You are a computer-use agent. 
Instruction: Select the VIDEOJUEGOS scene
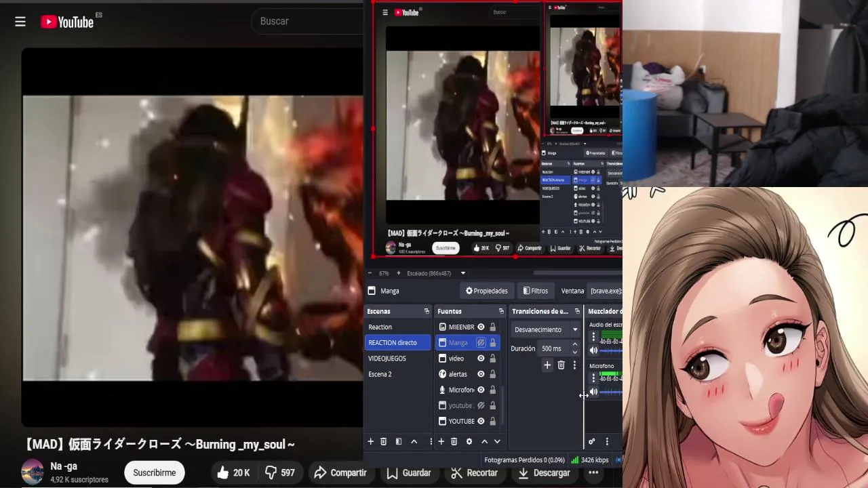[x=398, y=358]
